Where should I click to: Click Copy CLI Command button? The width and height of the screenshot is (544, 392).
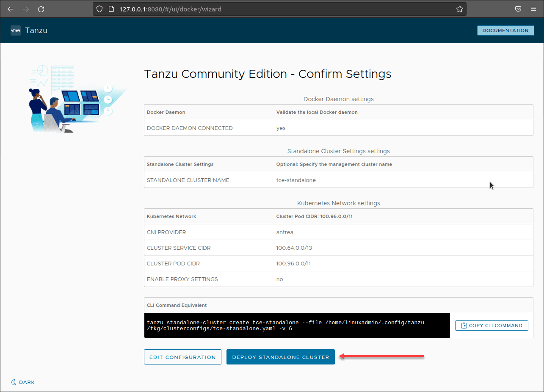point(492,326)
